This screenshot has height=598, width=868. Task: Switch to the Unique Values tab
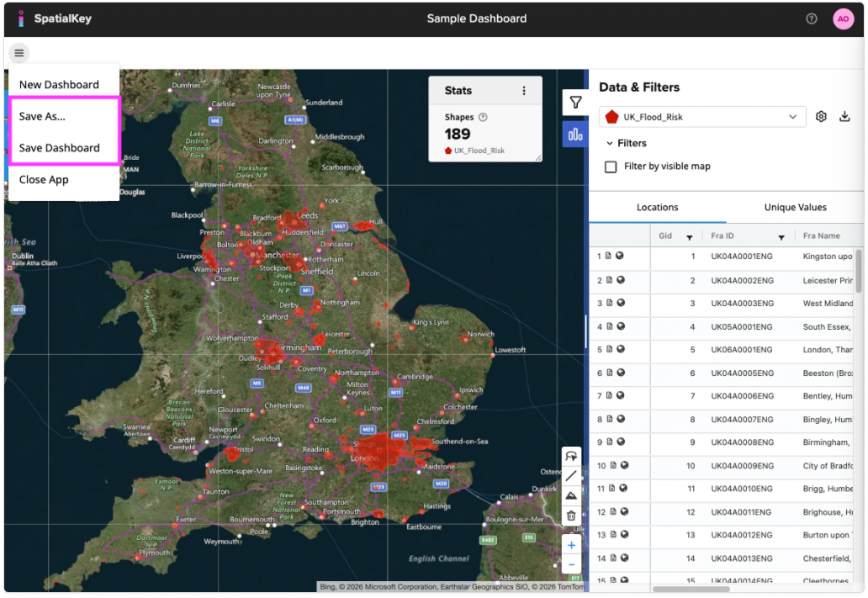click(x=794, y=207)
